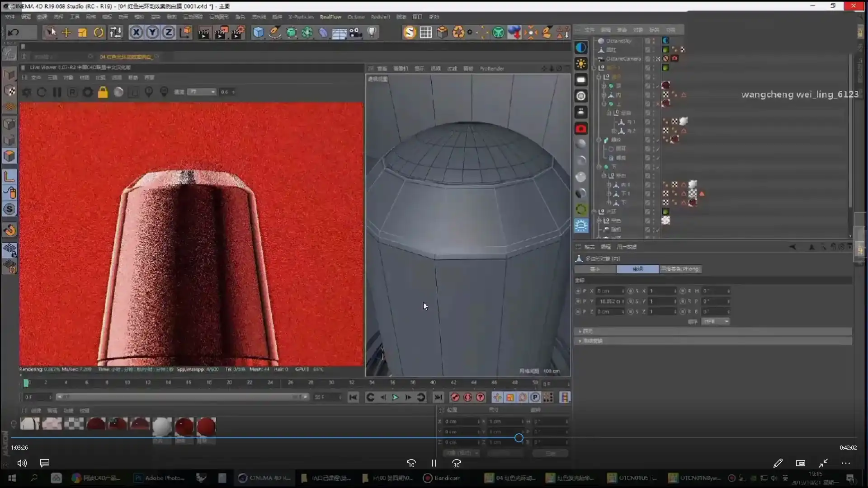Select the Rotate tool in the toolbar
Screen dimensions: 868x488
pyautogui.click(x=99, y=32)
